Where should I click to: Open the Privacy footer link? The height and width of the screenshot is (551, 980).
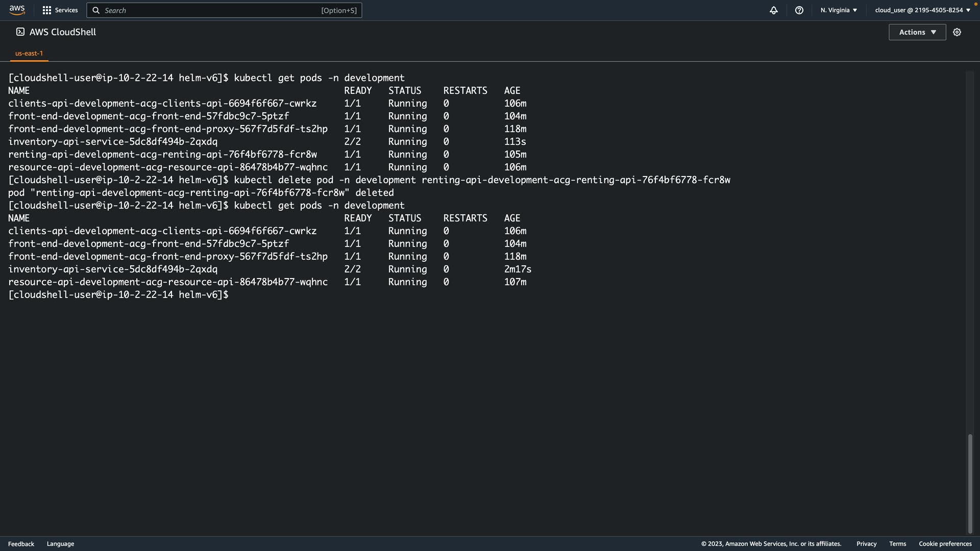[866, 544]
